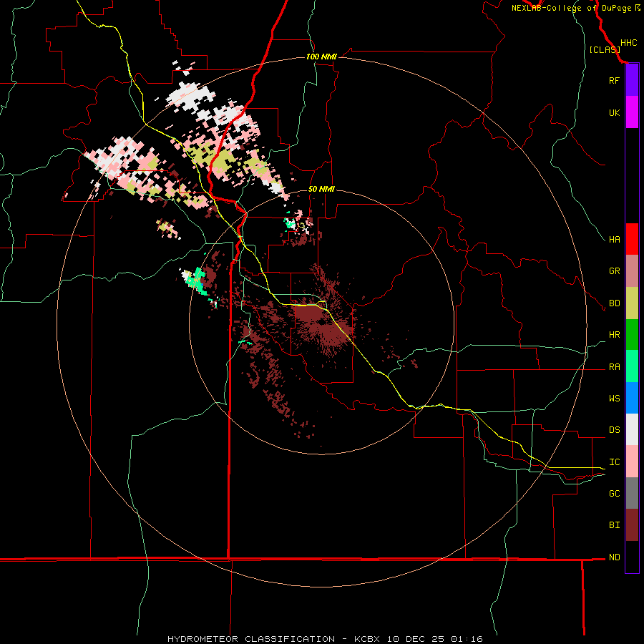The height and width of the screenshot is (644, 644).
Task: Click the HA red legend swatch
Action: pyautogui.click(x=632, y=239)
